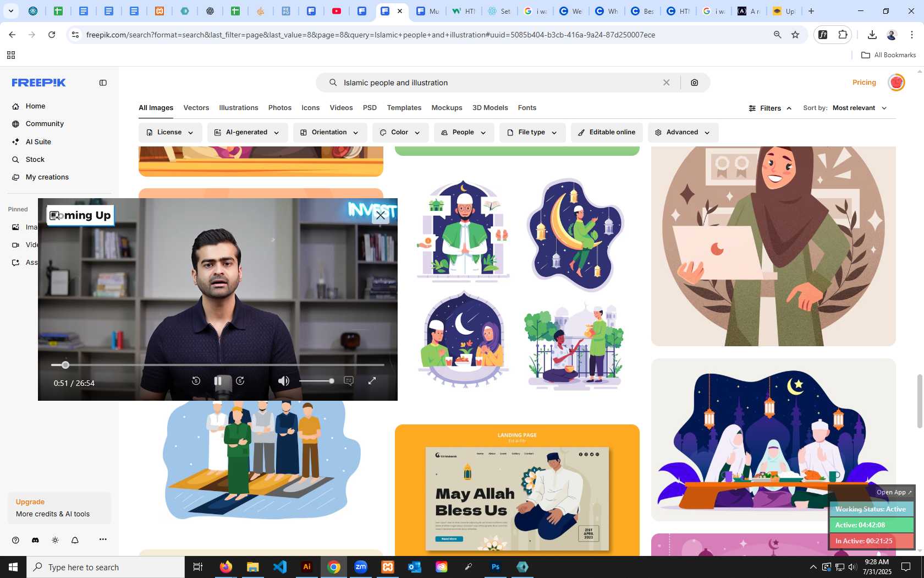Open the Sort by Most relevant dropdown
924x578 pixels.
[860, 108]
